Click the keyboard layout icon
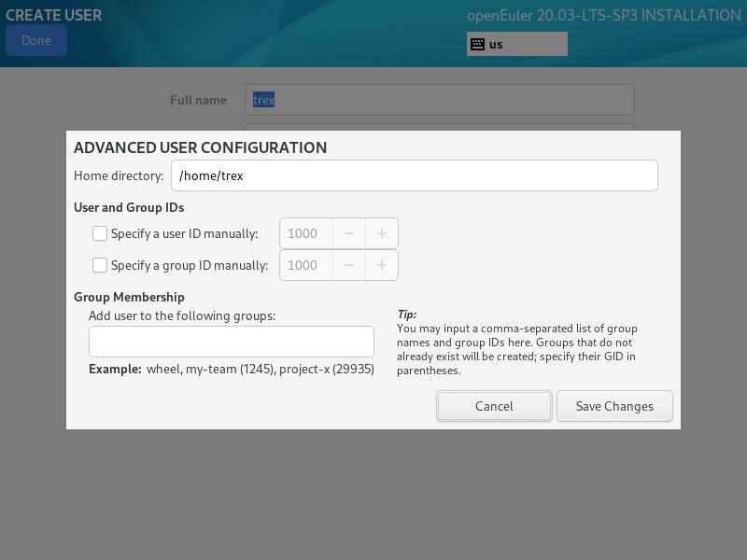The height and width of the screenshot is (560, 747). coord(477,44)
